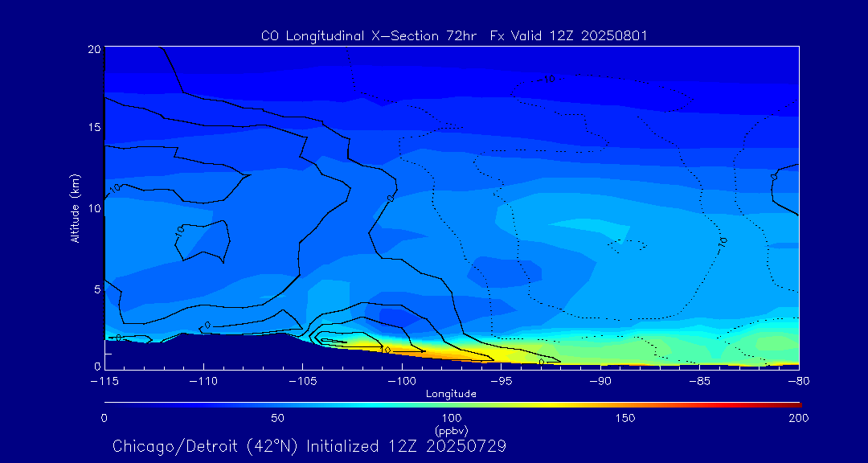Click the colorbar label "150"
868x463 pixels.
coord(625,419)
